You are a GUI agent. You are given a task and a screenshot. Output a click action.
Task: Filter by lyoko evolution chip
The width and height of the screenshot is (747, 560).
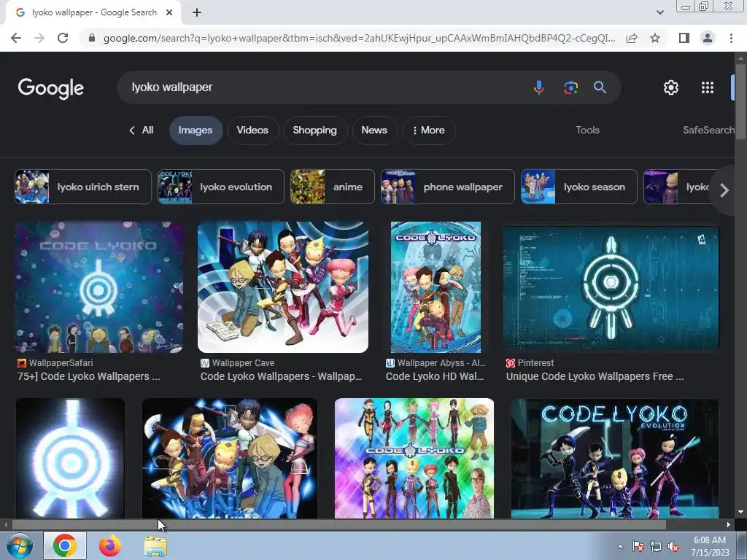(220, 187)
